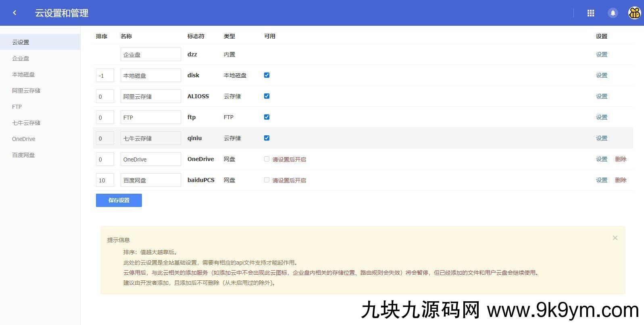Open the notifications bell
Image resolution: width=644 pixels, height=325 pixels.
coord(613,13)
